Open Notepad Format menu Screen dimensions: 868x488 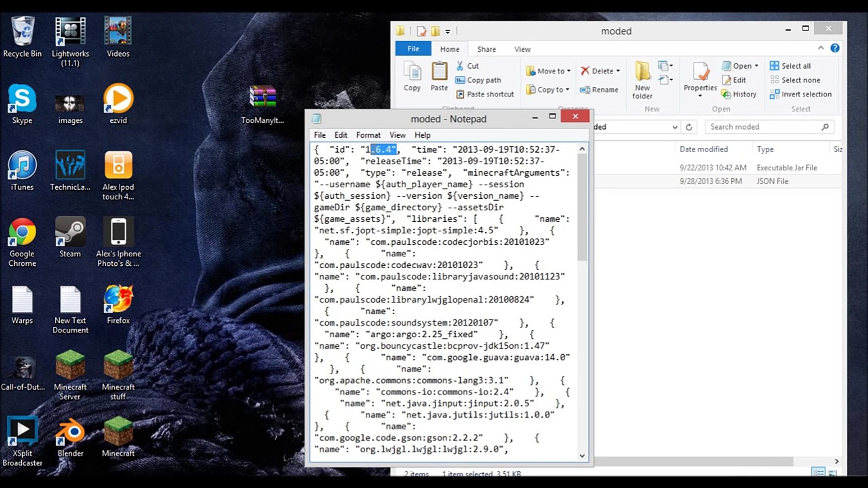(368, 135)
